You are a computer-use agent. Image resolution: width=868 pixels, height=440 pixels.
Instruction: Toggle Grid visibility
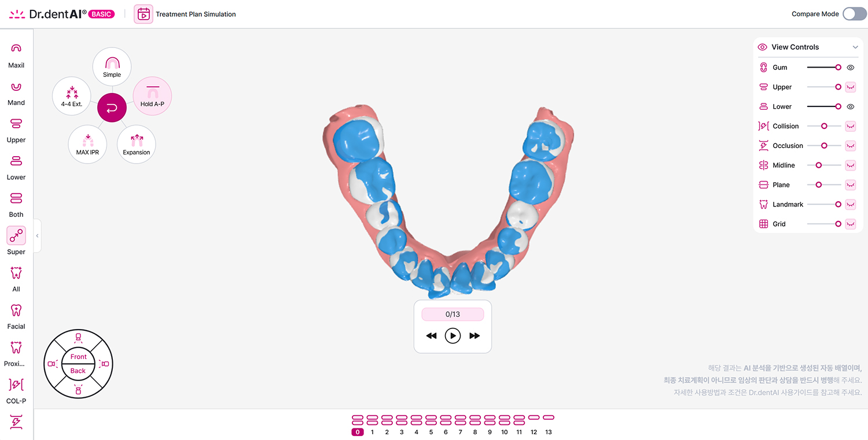(x=850, y=224)
